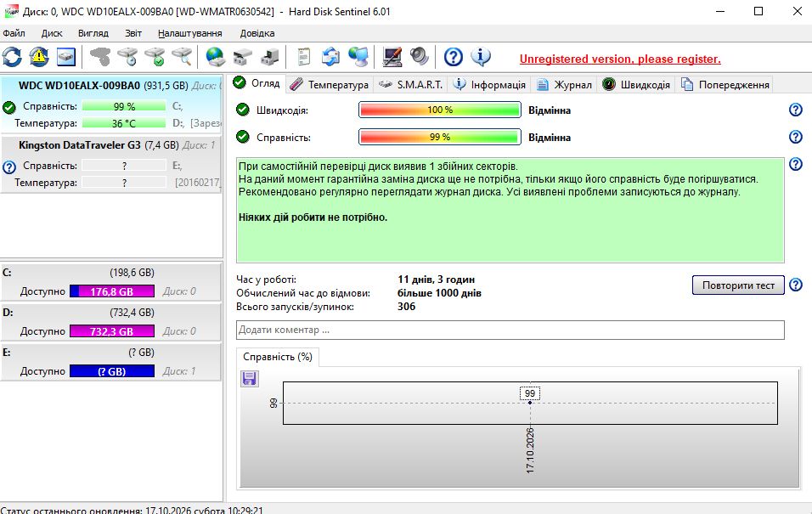Switch to the Температура tab
Viewport: 812px width, 514px height.
pyautogui.click(x=330, y=84)
